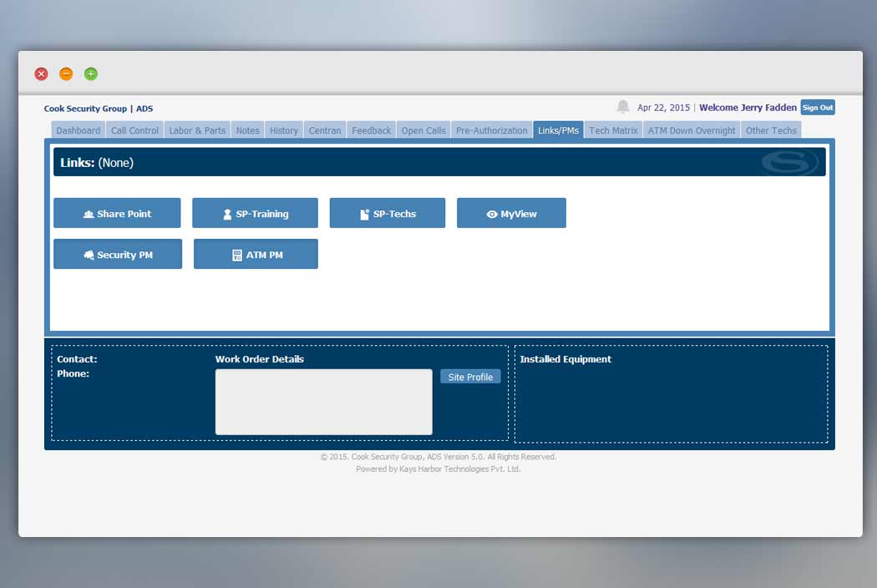Select the Links/PMs tab
Viewport: 877px width, 588px height.
tap(558, 130)
